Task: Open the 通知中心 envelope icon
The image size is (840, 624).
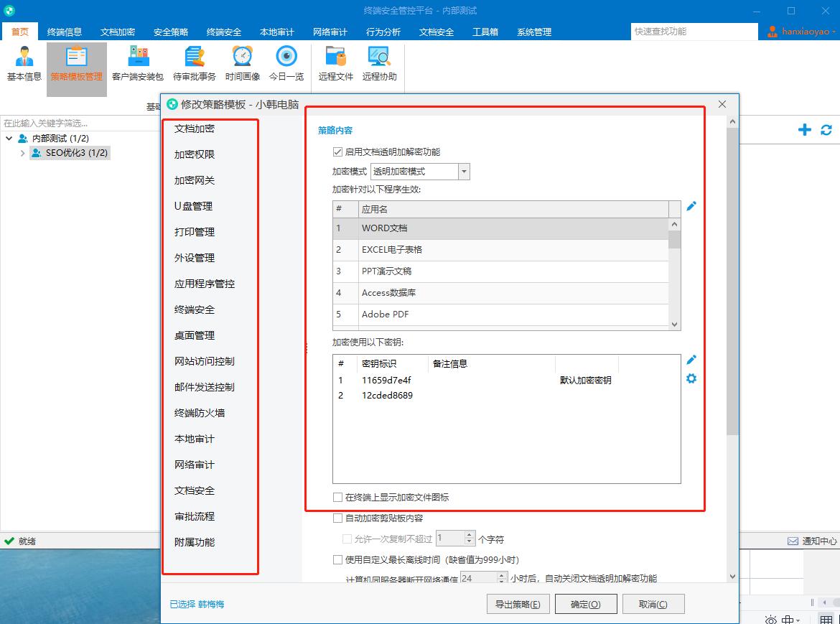Action: click(x=793, y=541)
